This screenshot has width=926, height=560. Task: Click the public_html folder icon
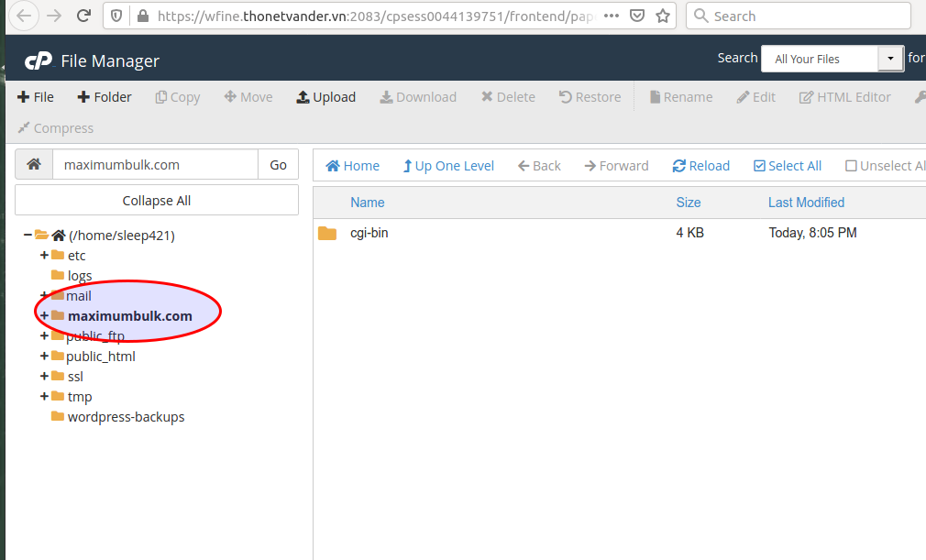(57, 356)
